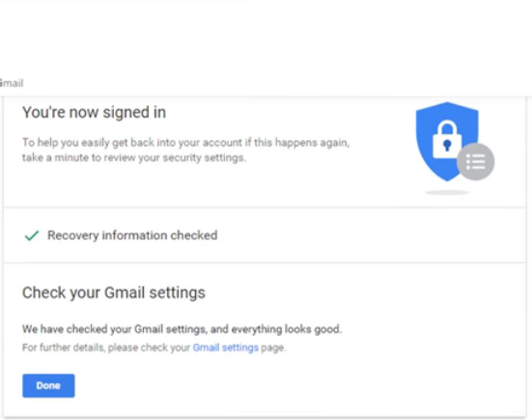This screenshot has width=532, height=420.
Task: Click the gray checklist circle icon
Action: point(475,161)
